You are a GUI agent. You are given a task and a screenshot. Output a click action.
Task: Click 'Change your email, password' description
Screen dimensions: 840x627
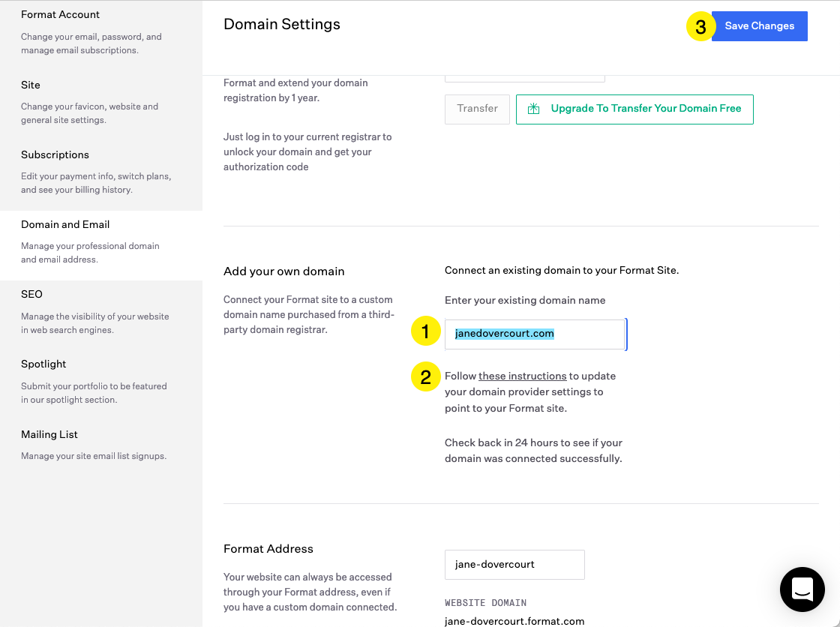(91, 43)
